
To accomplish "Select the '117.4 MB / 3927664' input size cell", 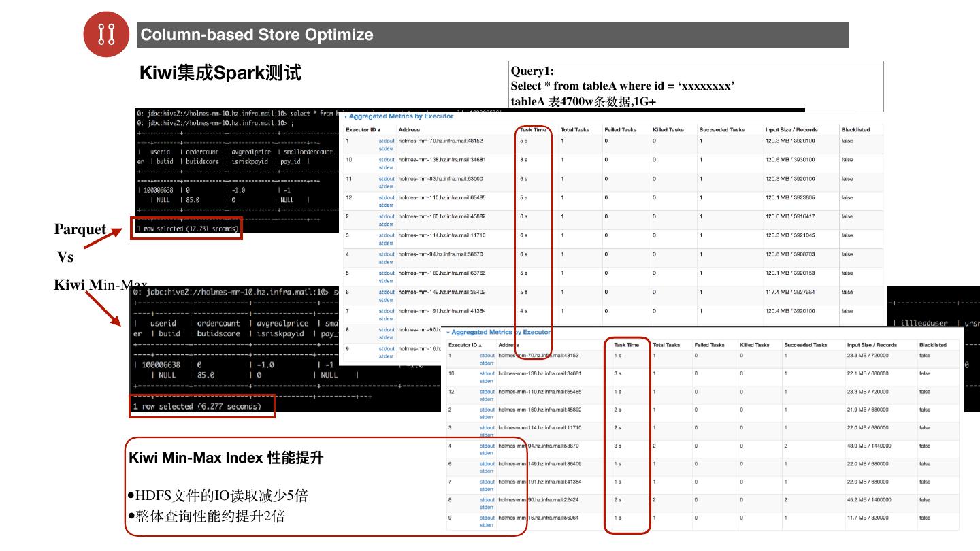I will (790, 293).
